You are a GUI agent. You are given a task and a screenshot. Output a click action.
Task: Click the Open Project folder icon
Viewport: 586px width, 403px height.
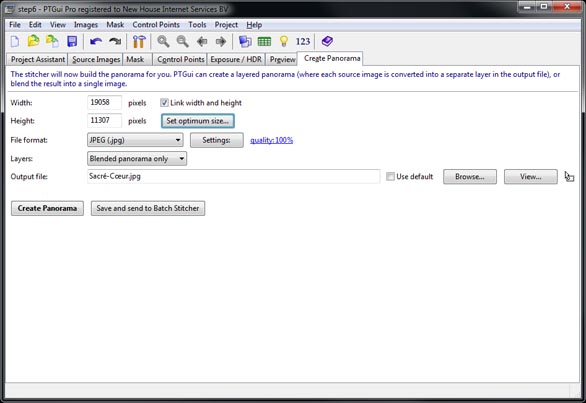(x=34, y=41)
